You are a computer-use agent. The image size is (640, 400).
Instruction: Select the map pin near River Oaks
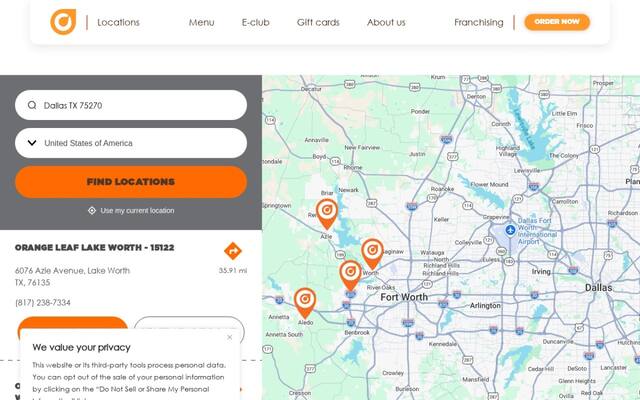(350, 275)
